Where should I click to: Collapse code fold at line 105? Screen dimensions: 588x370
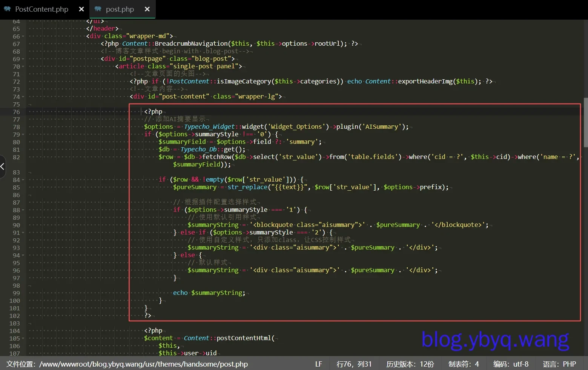point(23,339)
